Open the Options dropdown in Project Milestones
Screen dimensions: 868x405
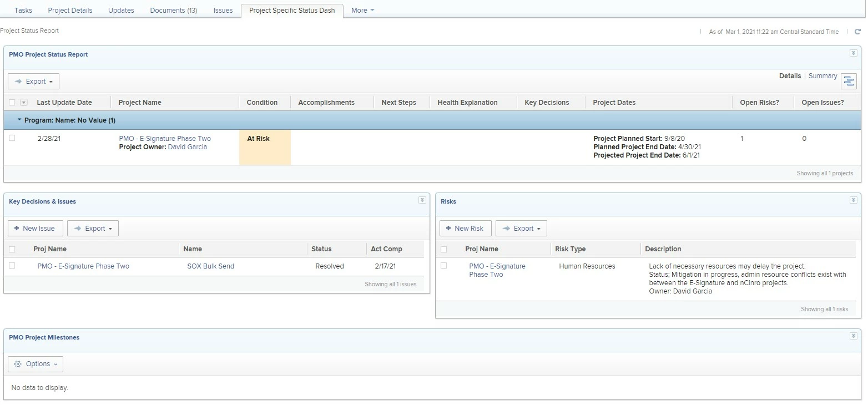(x=36, y=364)
